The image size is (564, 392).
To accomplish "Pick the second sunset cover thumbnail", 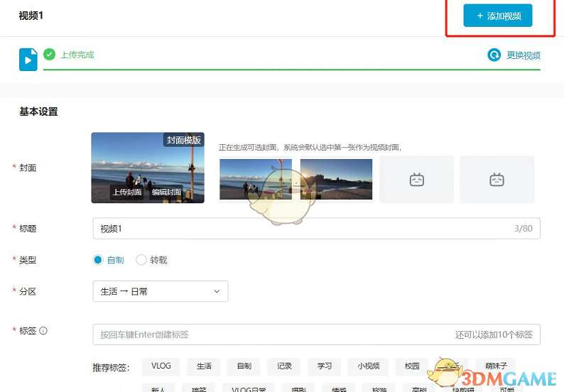I will 336,179.
